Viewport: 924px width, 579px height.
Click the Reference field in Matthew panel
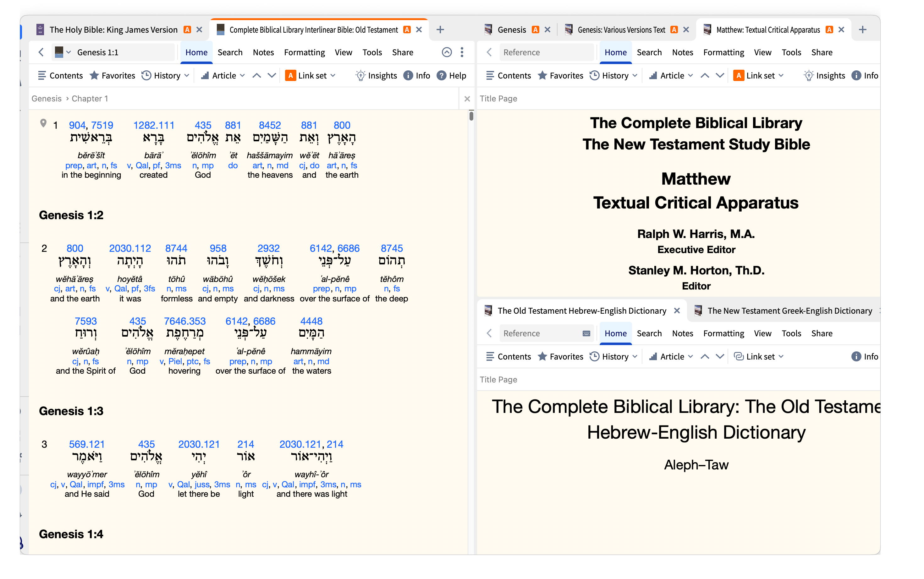coord(546,52)
